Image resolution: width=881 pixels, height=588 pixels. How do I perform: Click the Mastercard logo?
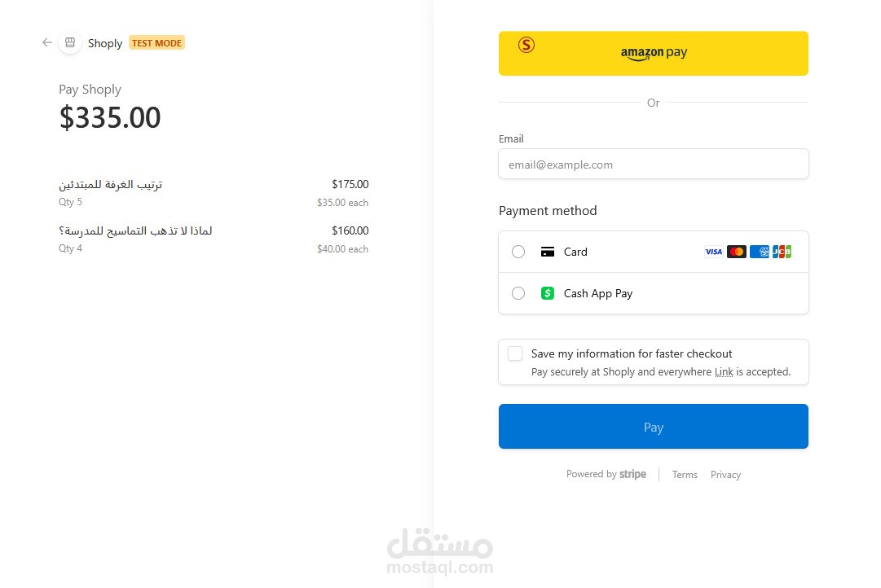click(736, 252)
